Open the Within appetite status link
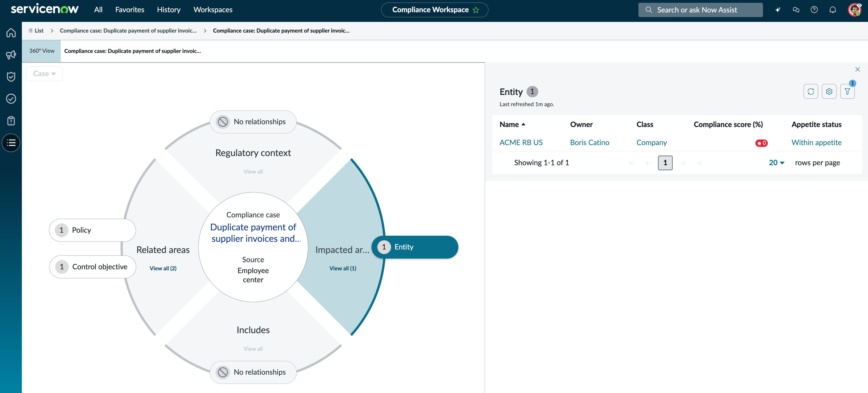Screen dimensions: 868x393 [x=816, y=143]
